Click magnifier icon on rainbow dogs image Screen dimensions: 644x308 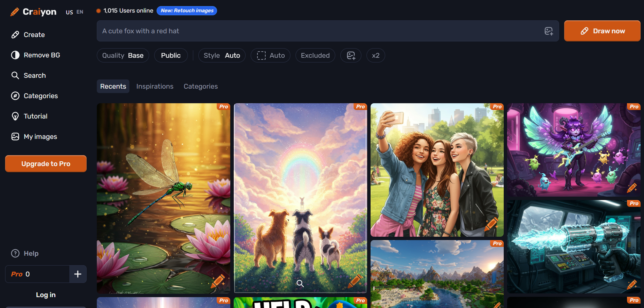click(x=300, y=283)
